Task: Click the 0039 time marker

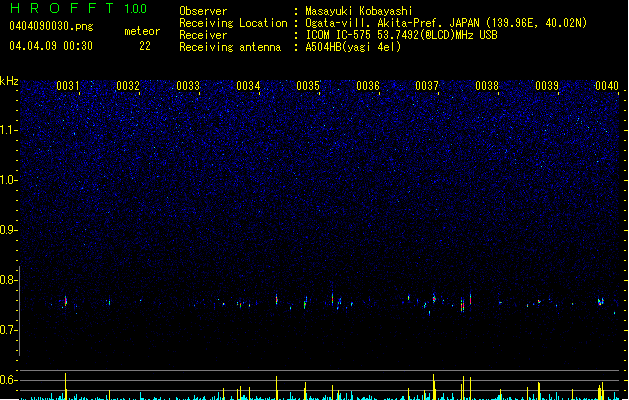Action: pos(547,86)
